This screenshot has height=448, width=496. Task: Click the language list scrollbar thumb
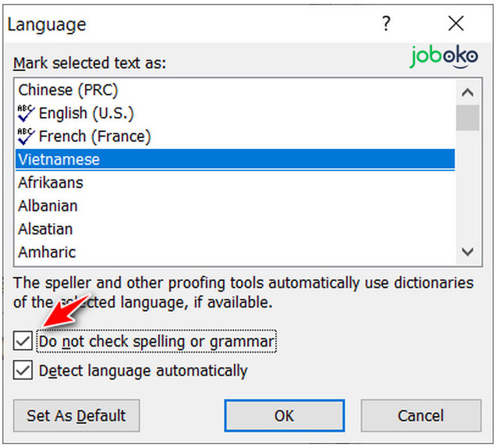467,118
